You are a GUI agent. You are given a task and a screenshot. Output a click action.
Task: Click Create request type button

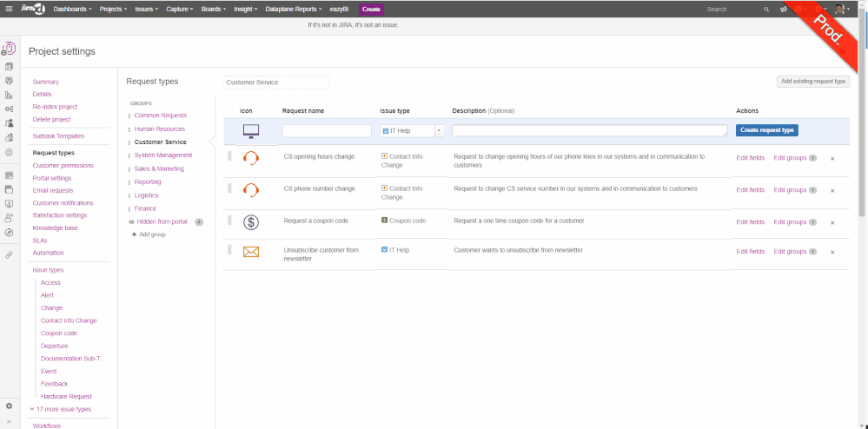click(x=766, y=130)
